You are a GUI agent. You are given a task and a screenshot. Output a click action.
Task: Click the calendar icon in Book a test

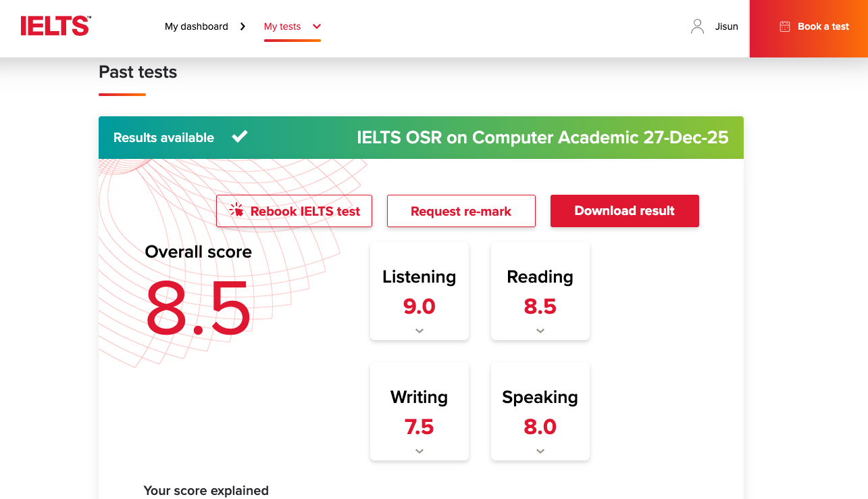784,27
